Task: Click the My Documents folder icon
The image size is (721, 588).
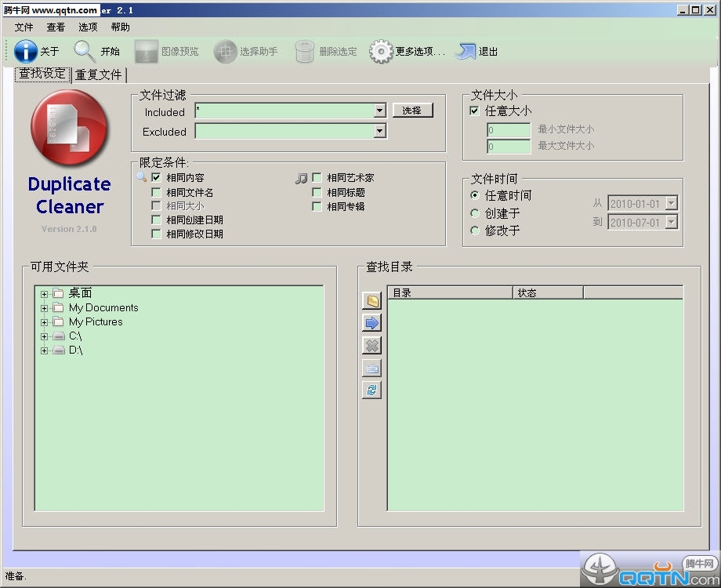Action: (58, 307)
